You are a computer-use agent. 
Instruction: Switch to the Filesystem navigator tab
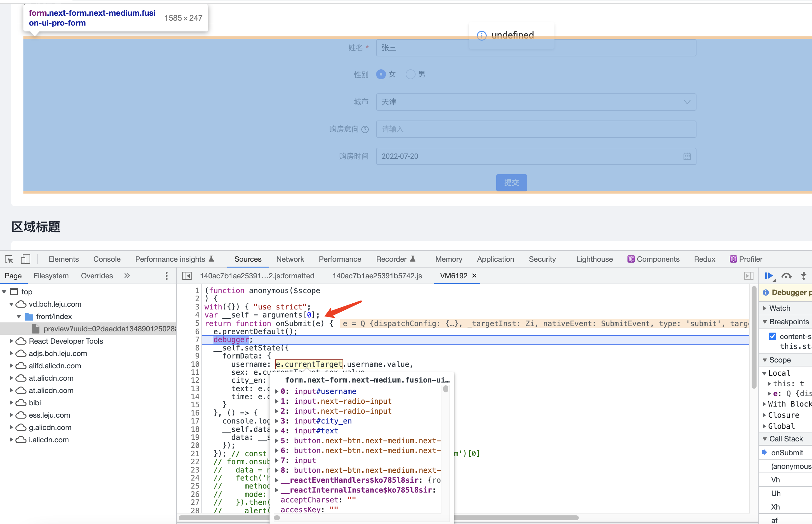[51, 276]
